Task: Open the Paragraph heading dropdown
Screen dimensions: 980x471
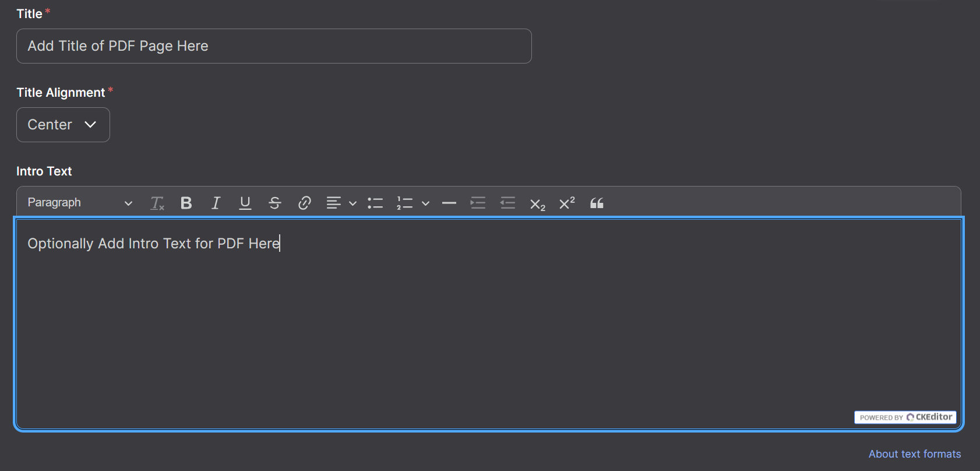Action: click(80, 203)
